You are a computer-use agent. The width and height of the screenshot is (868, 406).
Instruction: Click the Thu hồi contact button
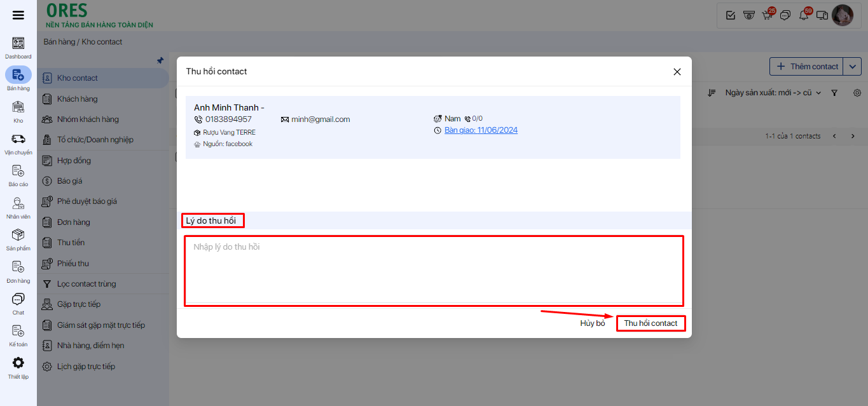[651, 323]
